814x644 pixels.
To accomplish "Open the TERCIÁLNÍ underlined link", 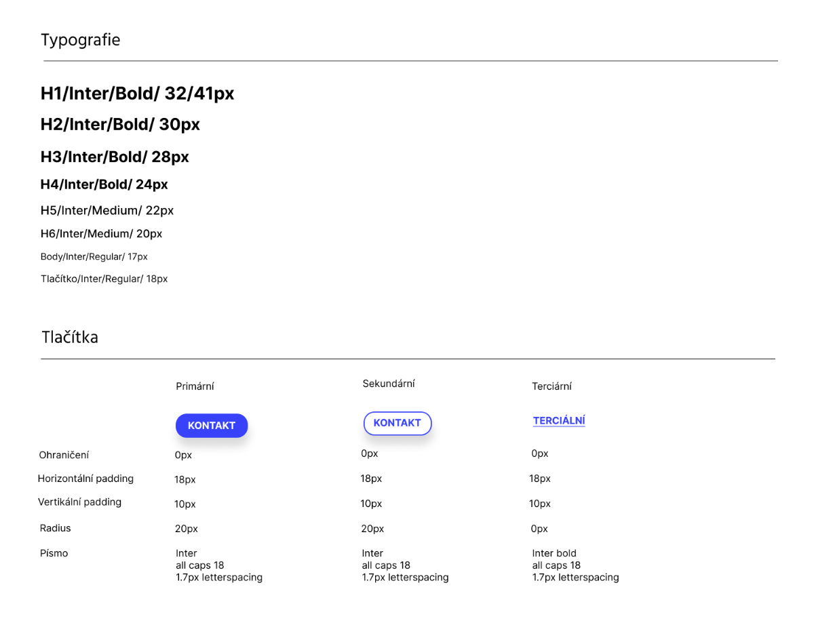I will pyautogui.click(x=559, y=421).
